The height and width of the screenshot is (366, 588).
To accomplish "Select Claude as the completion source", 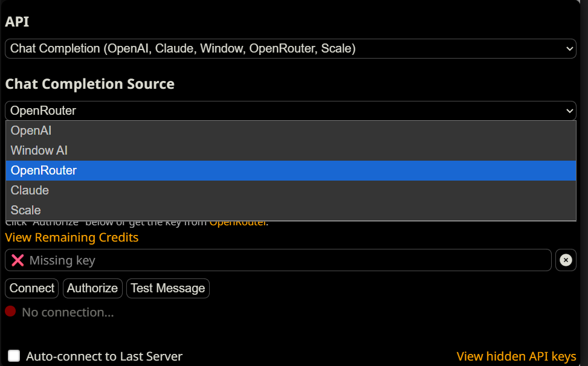I will (291, 190).
